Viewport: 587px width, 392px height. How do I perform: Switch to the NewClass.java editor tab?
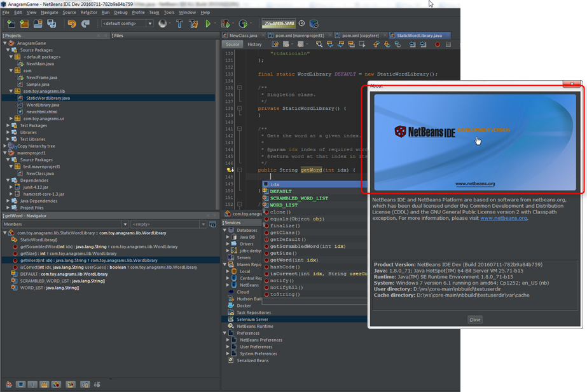[243, 36]
